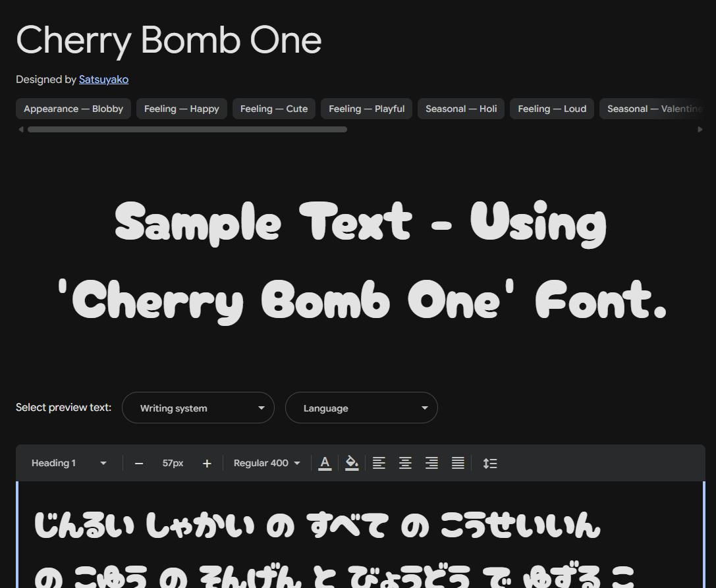Open the line spacing control
Image resolution: width=716 pixels, height=588 pixels.
click(490, 464)
